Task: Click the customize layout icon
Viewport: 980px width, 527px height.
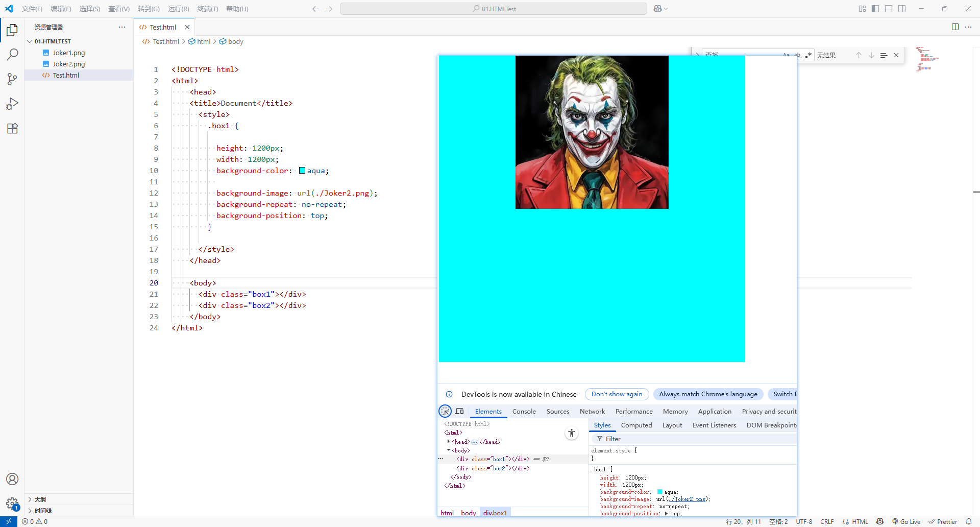Action: tap(862, 9)
